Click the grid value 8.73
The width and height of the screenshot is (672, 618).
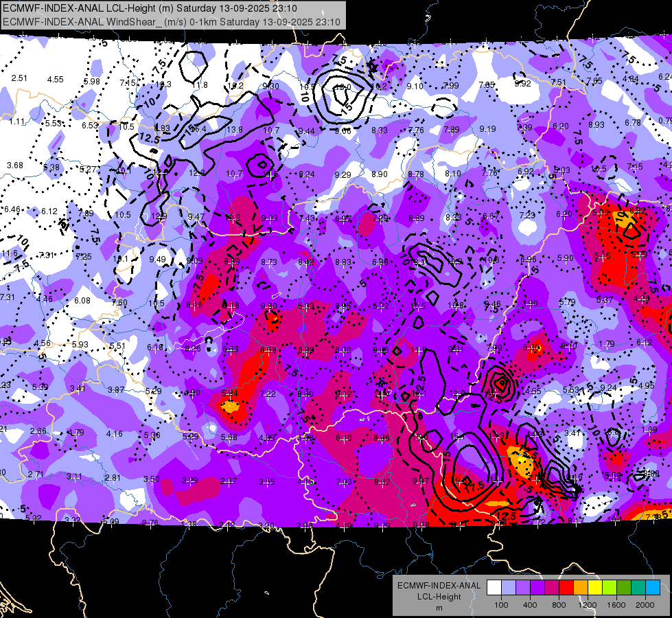pos(269,262)
